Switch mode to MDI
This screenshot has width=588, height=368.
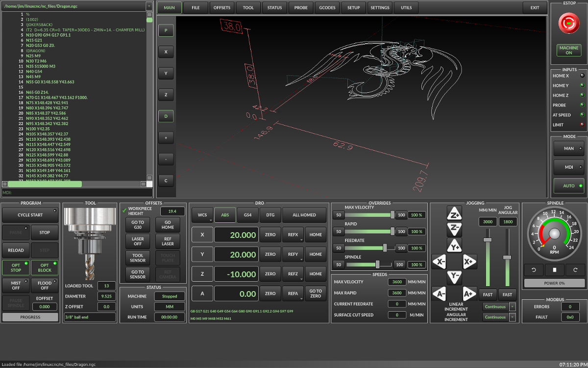pos(569,167)
